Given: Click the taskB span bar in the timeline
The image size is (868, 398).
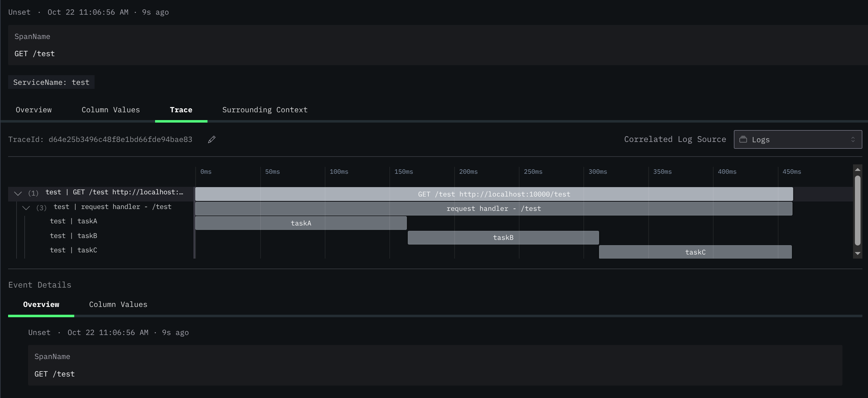Looking at the screenshot, I should pyautogui.click(x=503, y=237).
